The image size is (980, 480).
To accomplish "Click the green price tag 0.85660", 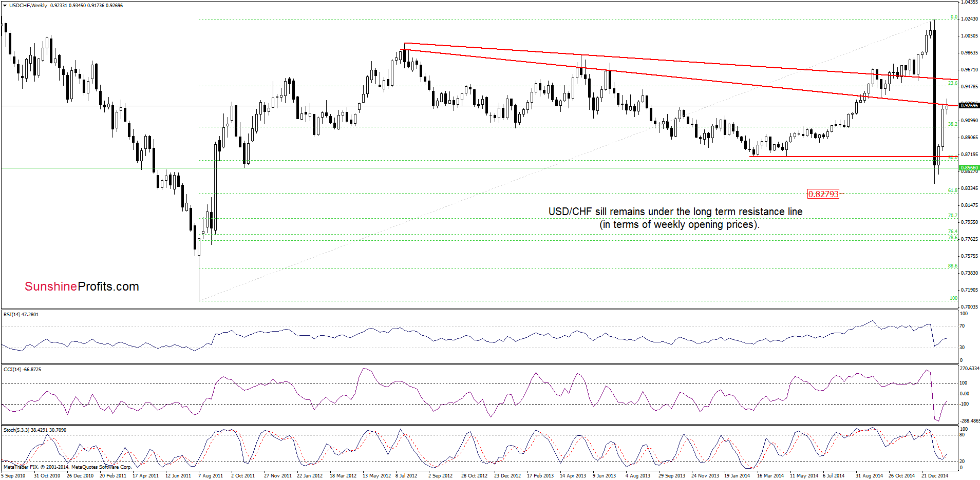I will [970, 167].
